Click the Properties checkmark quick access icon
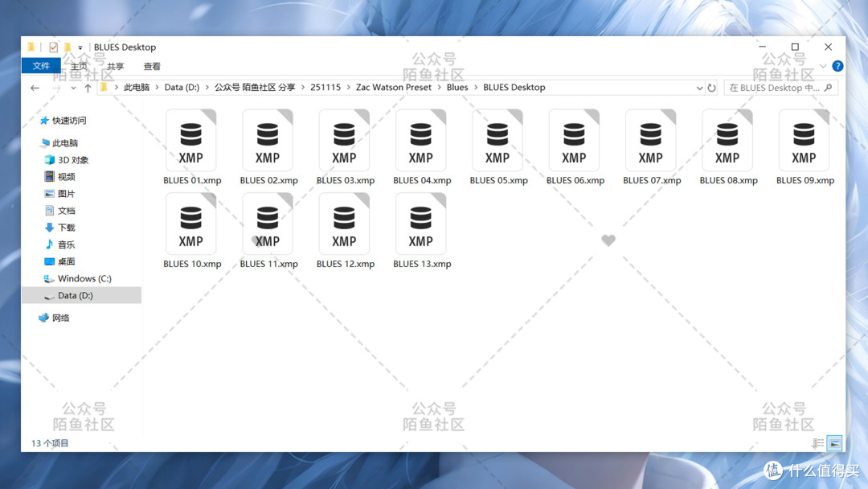868x489 pixels. [53, 47]
